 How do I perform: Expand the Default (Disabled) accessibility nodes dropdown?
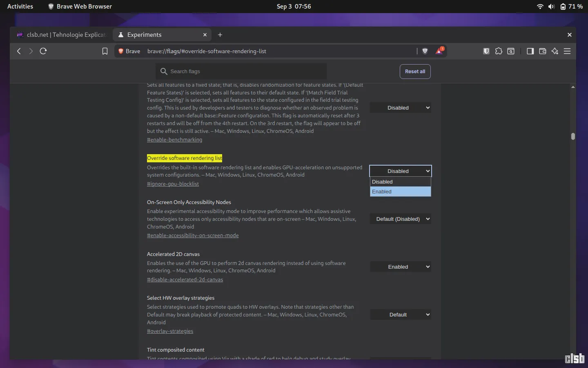click(x=401, y=219)
